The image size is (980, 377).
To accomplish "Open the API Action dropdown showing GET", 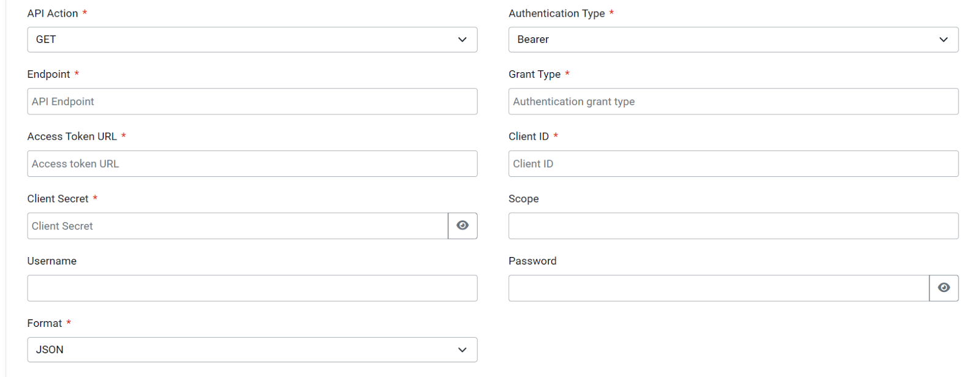I will tap(252, 40).
